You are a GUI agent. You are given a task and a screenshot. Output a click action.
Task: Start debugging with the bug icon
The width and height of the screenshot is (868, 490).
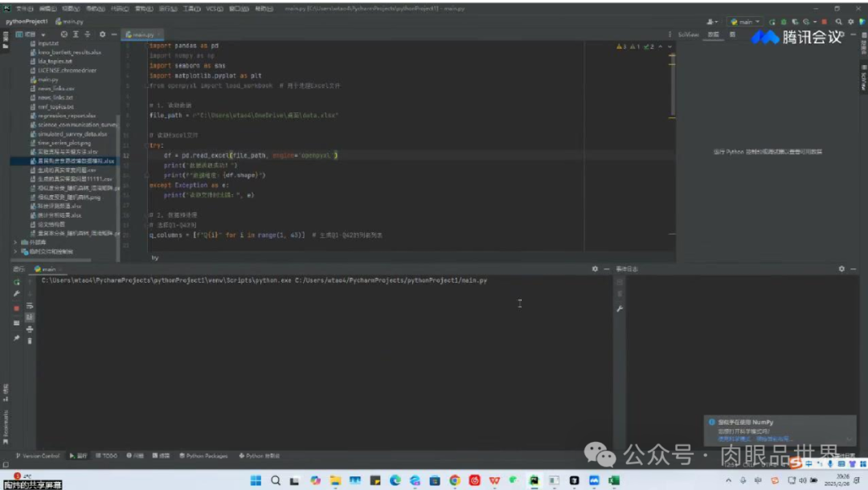(x=784, y=22)
